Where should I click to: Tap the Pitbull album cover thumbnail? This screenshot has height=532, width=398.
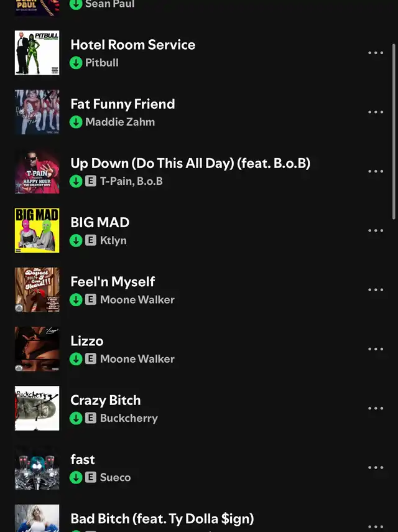[37, 53]
